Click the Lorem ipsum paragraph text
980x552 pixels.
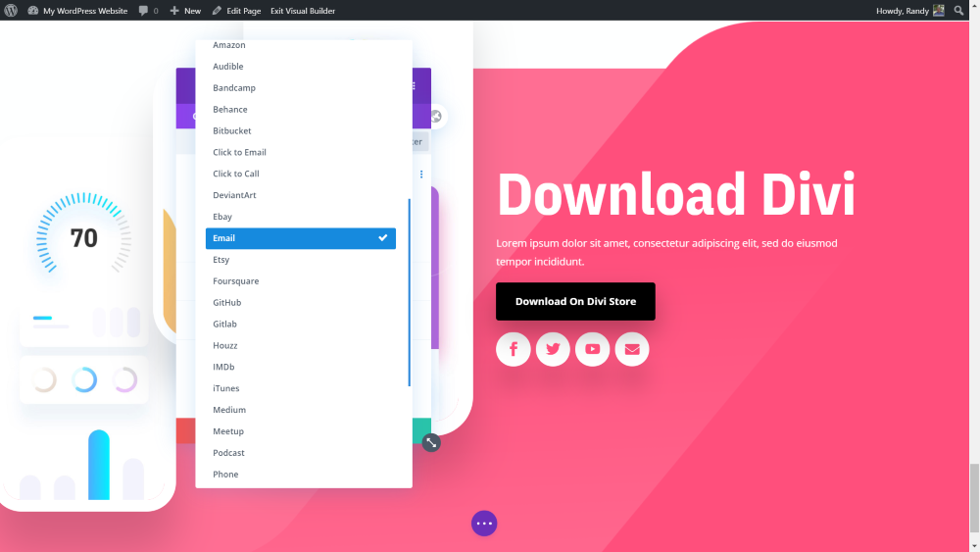pyautogui.click(x=666, y=253)
